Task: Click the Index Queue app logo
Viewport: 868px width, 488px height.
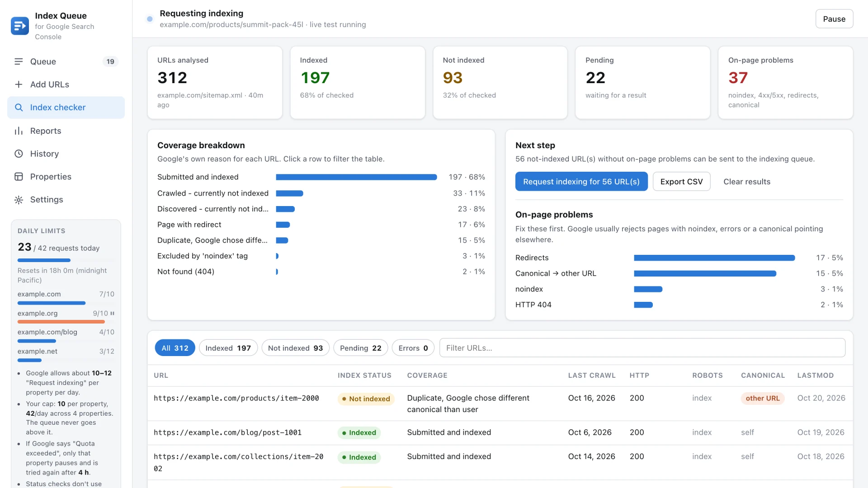Action: tap(20, 26)
